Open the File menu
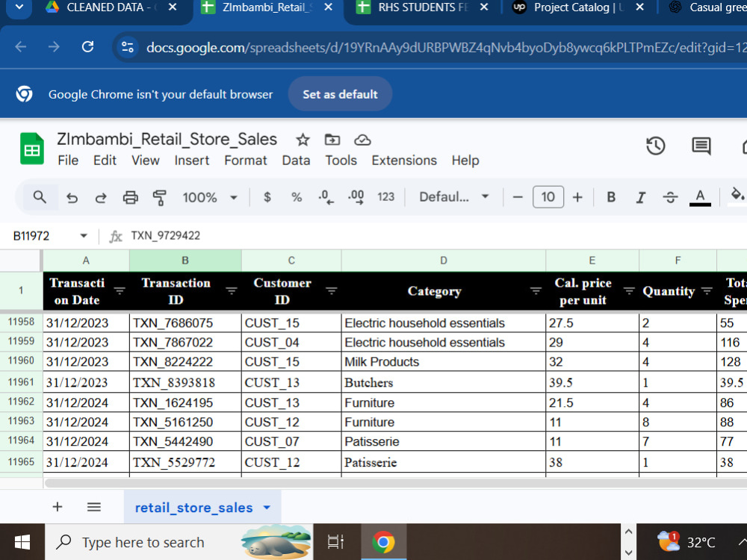 [68, 161]
